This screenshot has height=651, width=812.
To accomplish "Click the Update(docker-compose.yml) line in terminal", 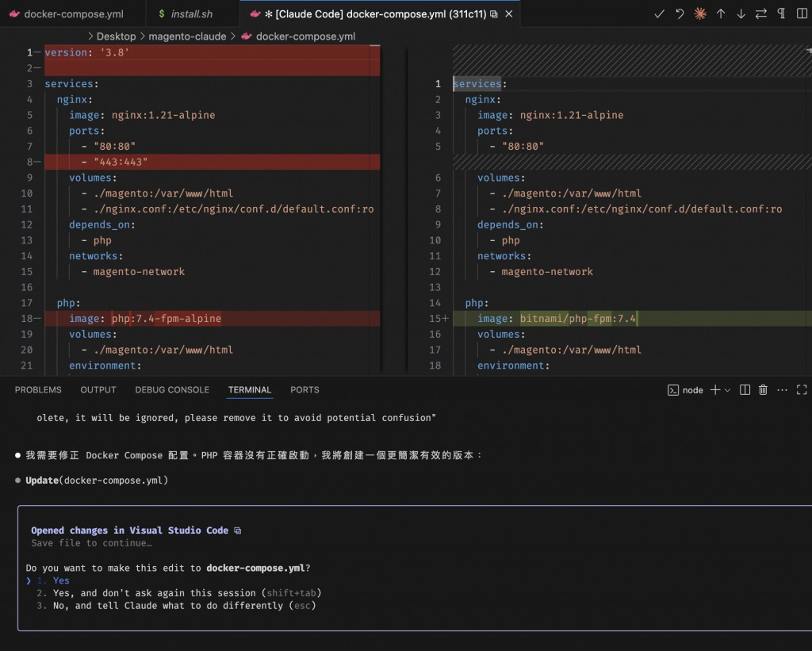I will [x=97, y=480].
